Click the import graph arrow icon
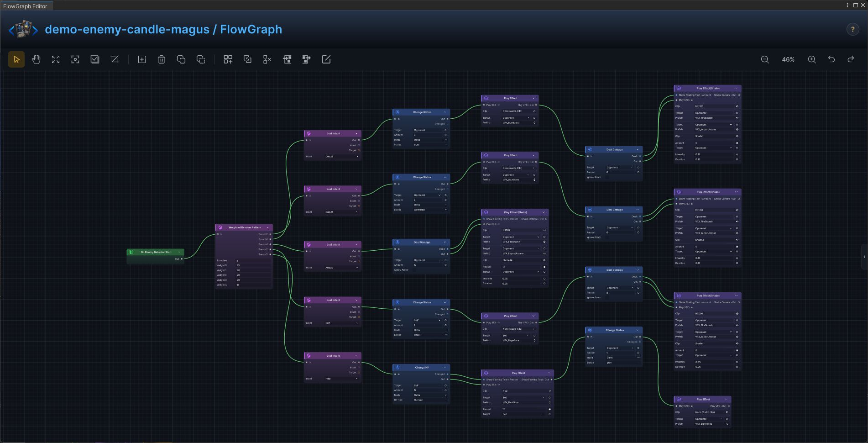The width and height of the screenshot is (868, 443). pyautogui.click(x=287, y=59)
